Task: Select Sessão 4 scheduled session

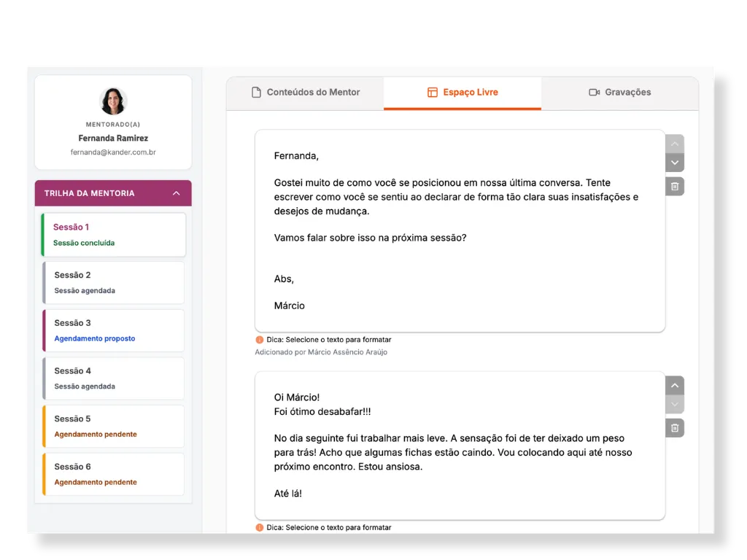Action: pyautogui.click(x=114, y=378)
